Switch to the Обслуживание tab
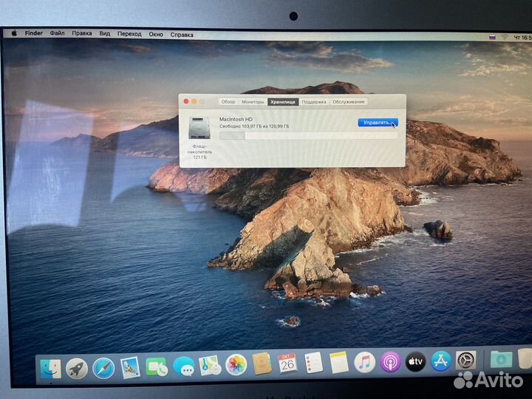This screenshot has width=532, height=399. coord(349,102)
